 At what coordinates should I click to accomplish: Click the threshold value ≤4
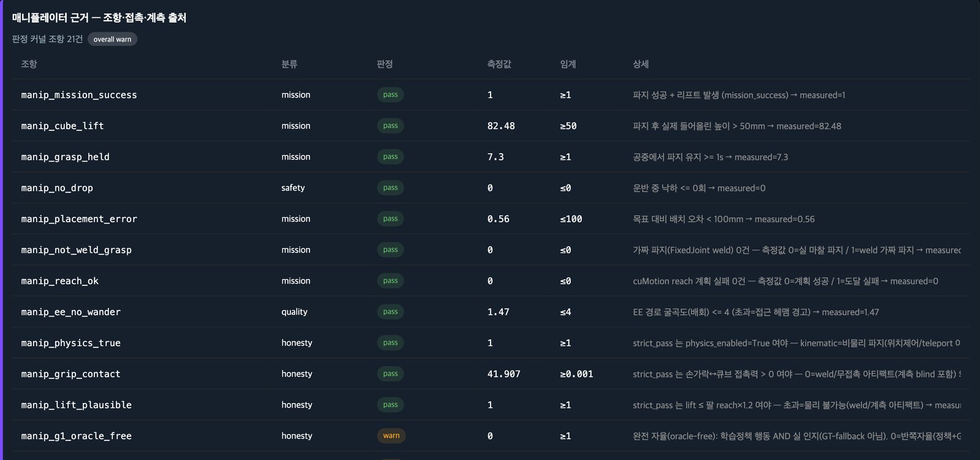click(565, 312)
